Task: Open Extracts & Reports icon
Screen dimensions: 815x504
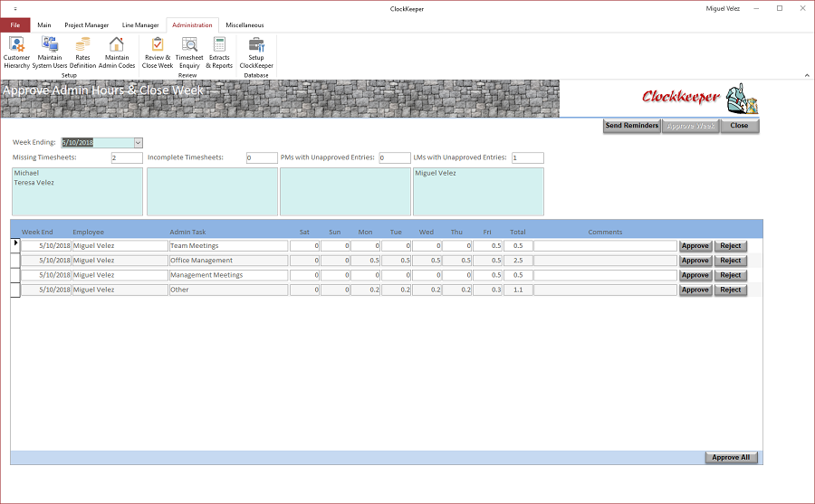Action: point(219,52)
